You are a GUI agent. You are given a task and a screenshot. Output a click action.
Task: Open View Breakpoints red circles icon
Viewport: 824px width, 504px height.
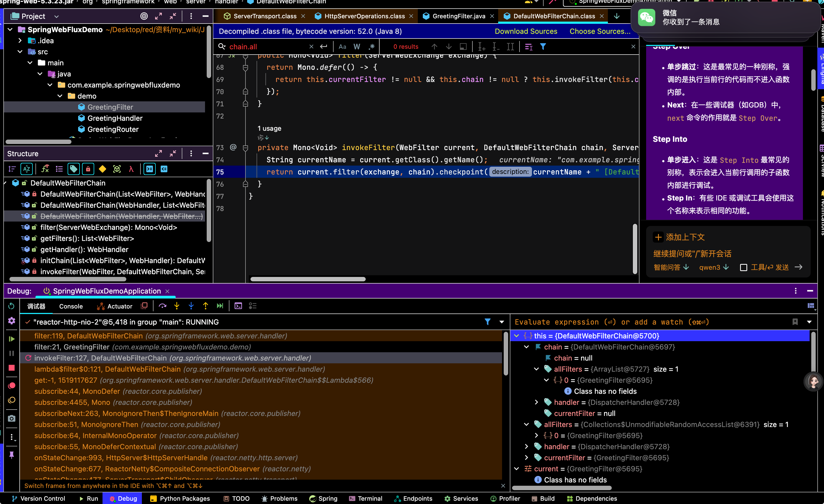pyautogui.click(x=12, y=386)
